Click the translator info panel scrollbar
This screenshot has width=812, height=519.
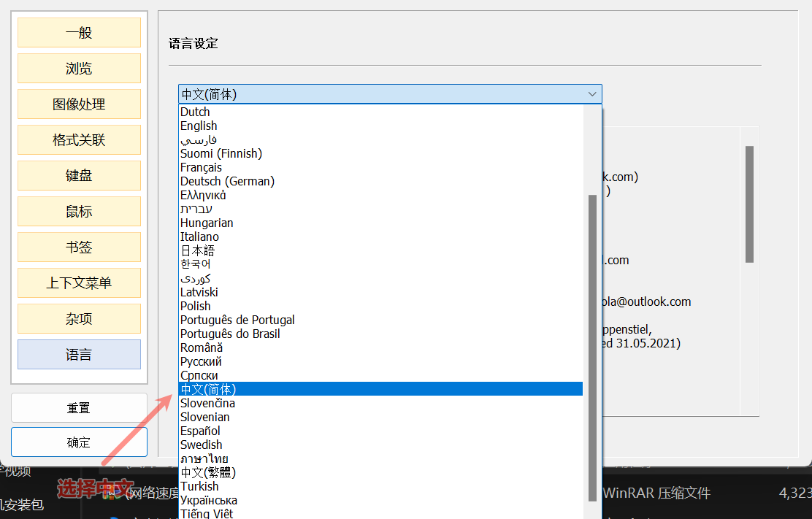749,204
